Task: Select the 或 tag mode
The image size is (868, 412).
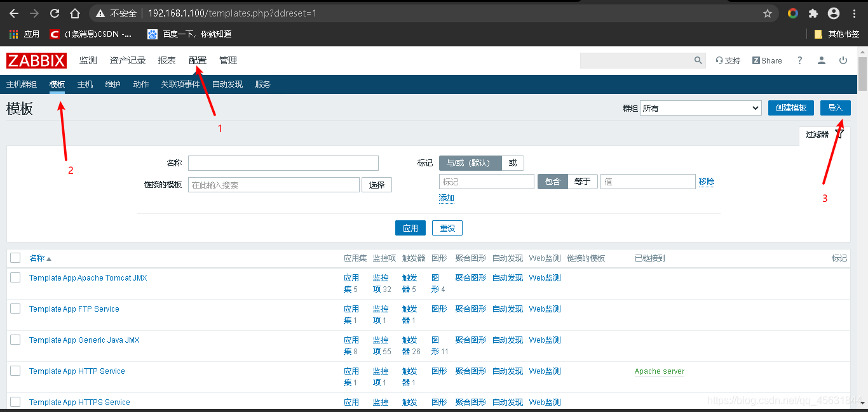Action: coord(513,163)
